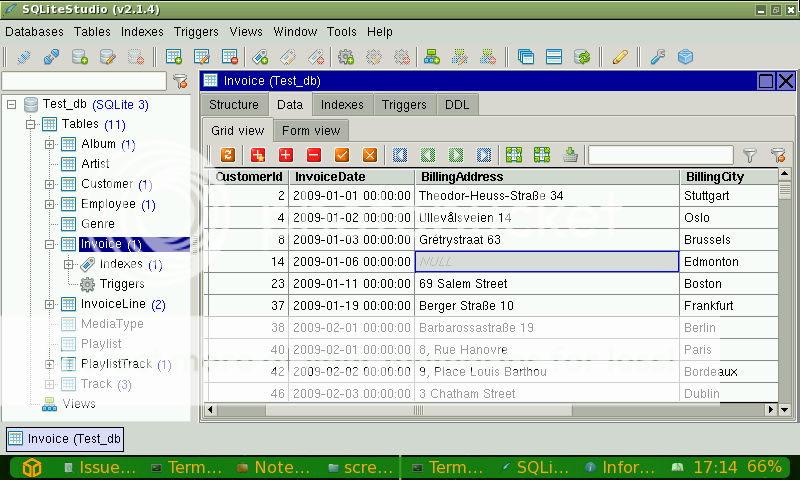800x480 pixels.
Task: Open configuration with the wrench icon
Action: 657,57
